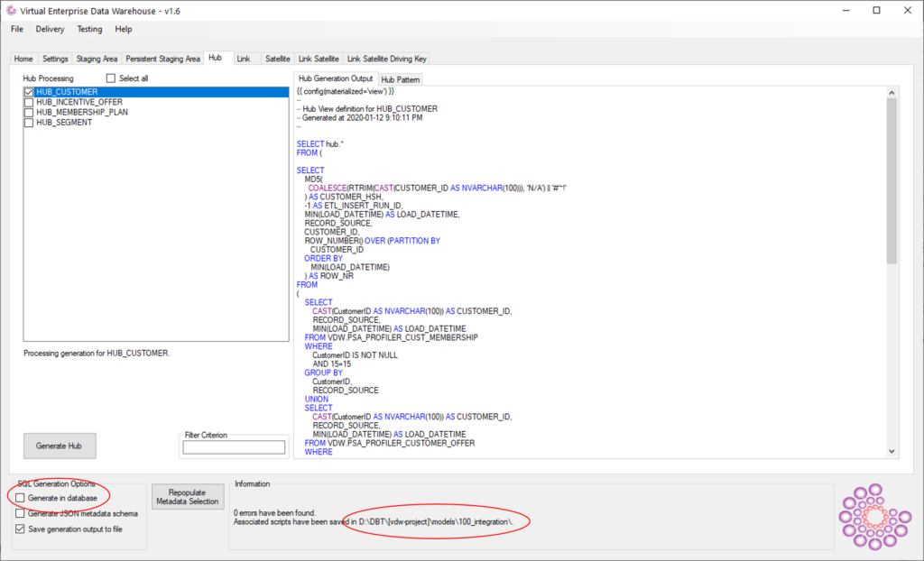Click the Repopulate Metadata Selection button

[x=188, y=494]
